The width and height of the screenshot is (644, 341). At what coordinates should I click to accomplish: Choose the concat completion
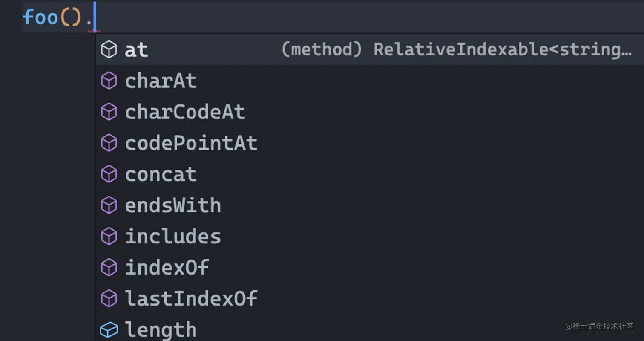point(370,174)
